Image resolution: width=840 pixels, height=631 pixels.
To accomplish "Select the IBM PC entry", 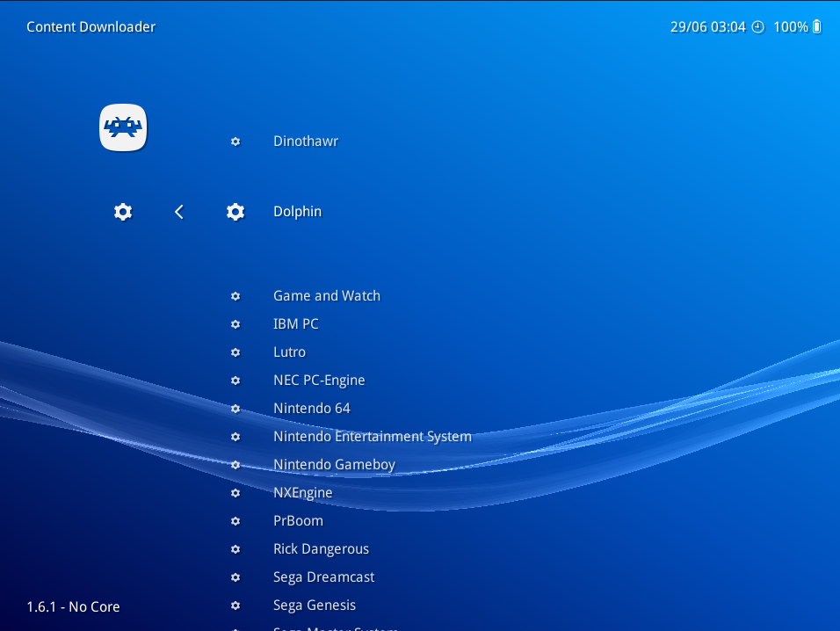I will [x=296, y=324].
